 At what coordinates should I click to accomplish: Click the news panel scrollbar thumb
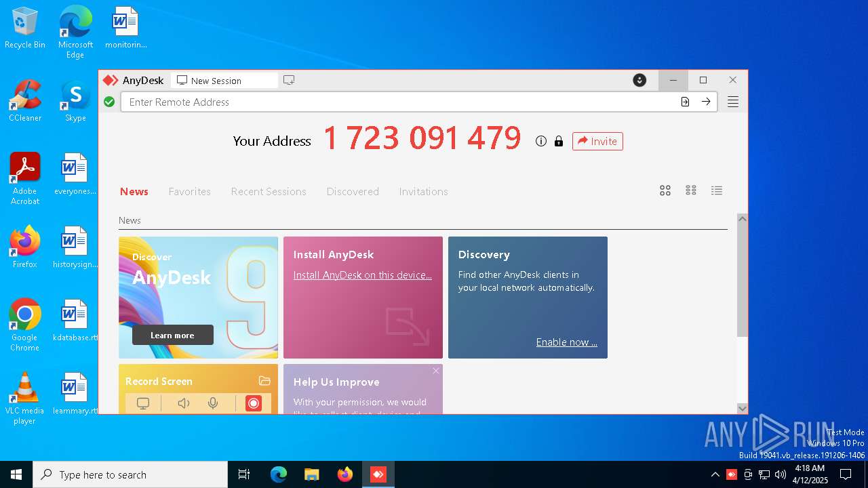743,281
